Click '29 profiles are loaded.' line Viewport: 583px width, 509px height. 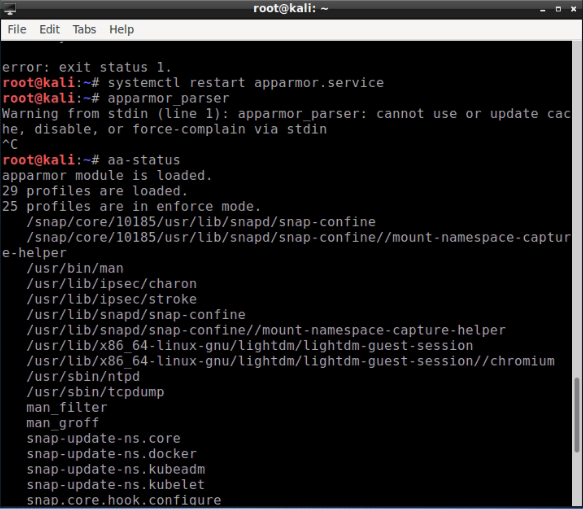point(95,191)
